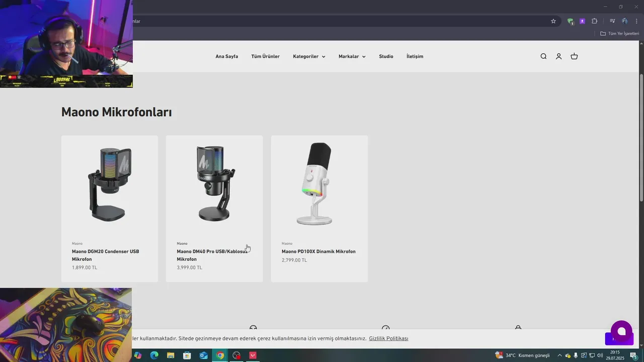The height and width of the screenshot is (362, 644).
Task: Open the Tüm Yer İşaretleri bookmarks folder
Action: [x=619, y=34]
